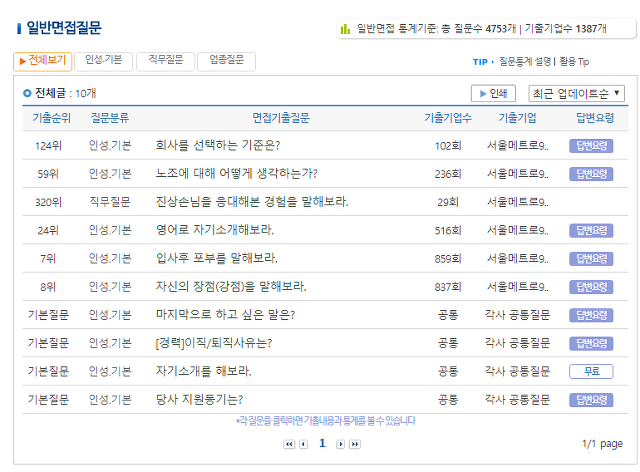Click 서울메트로9.. company in 진상손님 row
The width and height of the screenshot is (640, 472).
[518, 202]
